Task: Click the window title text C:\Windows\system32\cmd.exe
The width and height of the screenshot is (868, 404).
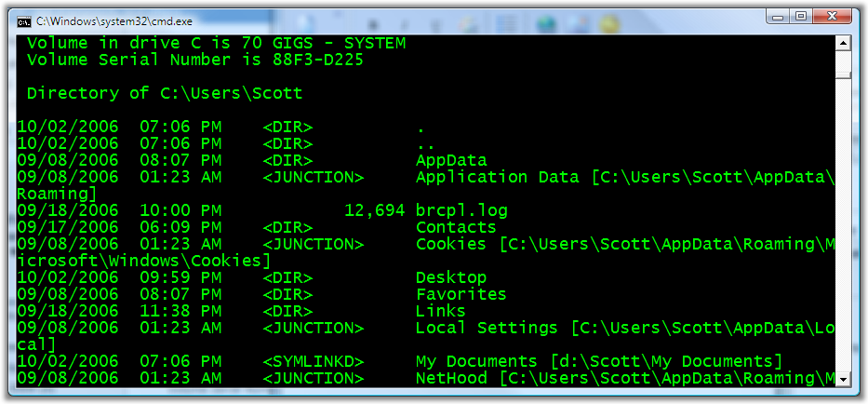Action: pos(114,21)
